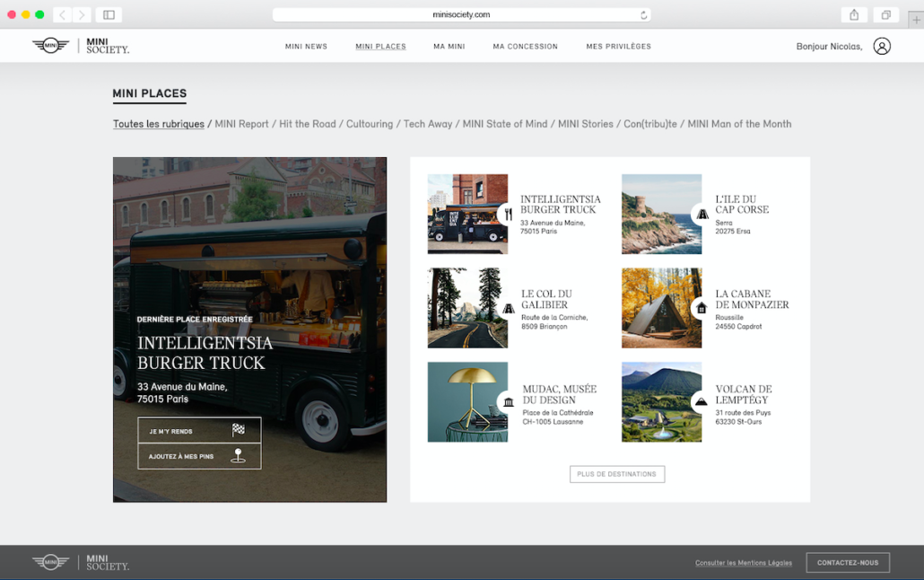Open the MINI PLACES menu item
924x580 pixels.
coord(380,47)
